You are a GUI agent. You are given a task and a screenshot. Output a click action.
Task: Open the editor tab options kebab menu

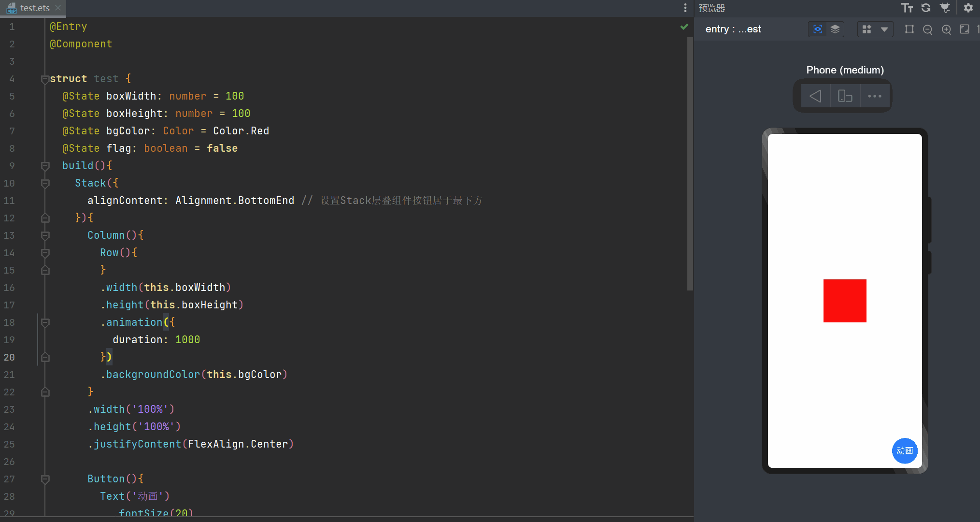685,8
